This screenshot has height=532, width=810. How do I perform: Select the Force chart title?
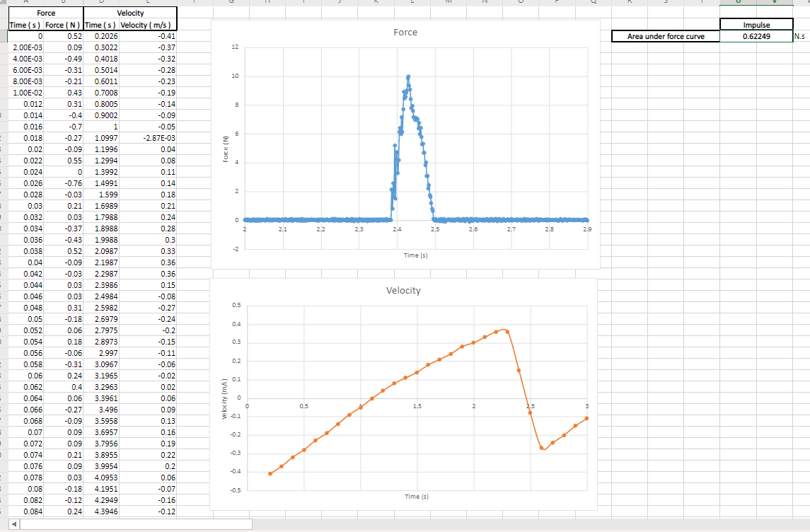click(405, 32)
